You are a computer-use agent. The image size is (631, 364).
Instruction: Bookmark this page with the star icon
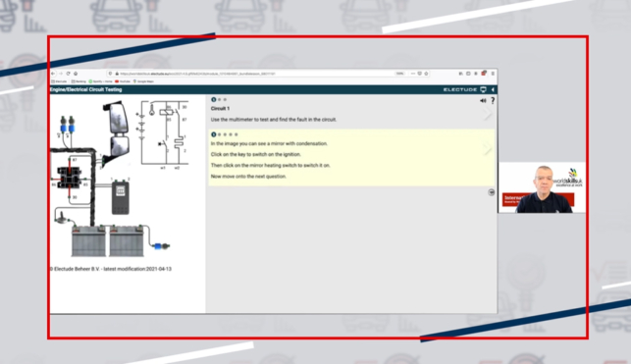point(426,74)
